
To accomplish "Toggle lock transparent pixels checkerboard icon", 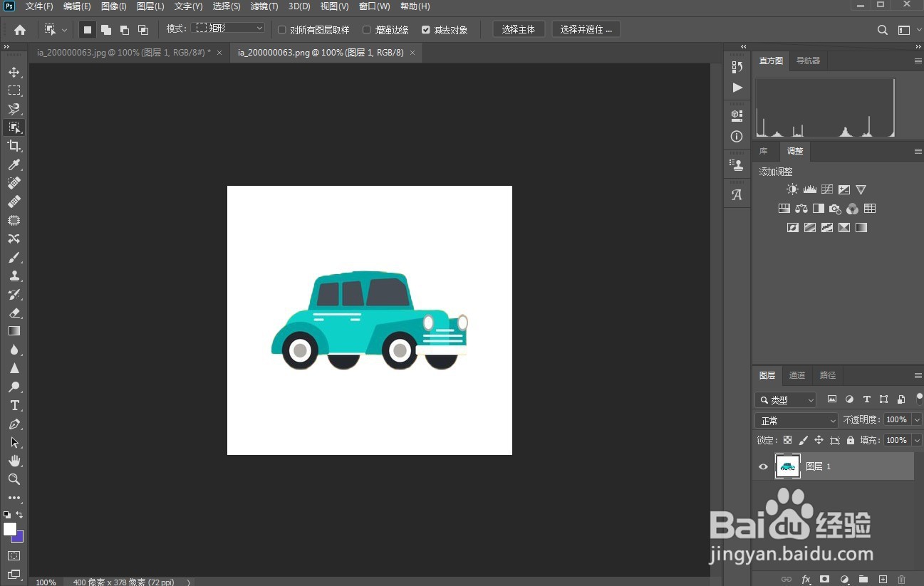I will pyautogui.click(x=787, y=440).
